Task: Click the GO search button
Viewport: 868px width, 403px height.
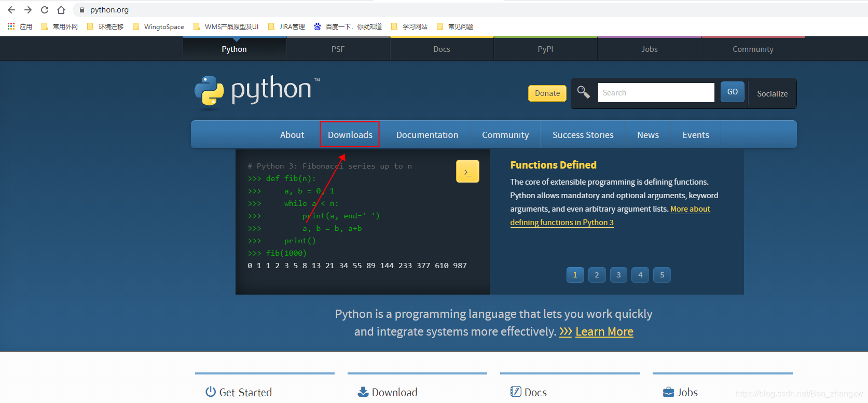Action: pos(733,92)
